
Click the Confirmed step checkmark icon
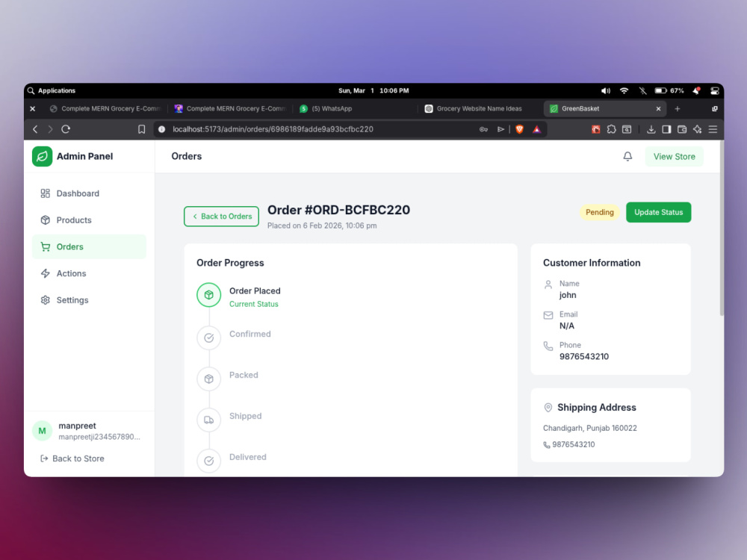(208, 338)
